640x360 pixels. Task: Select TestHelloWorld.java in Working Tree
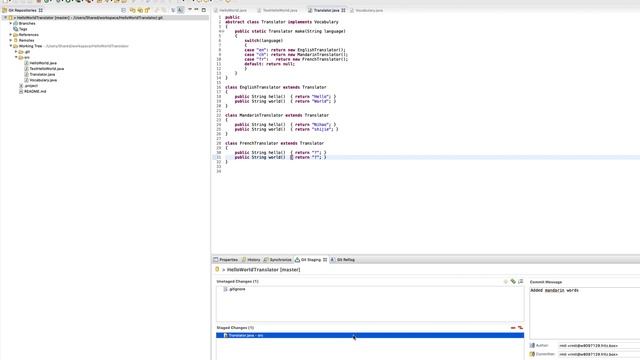(x=44, y=69)
